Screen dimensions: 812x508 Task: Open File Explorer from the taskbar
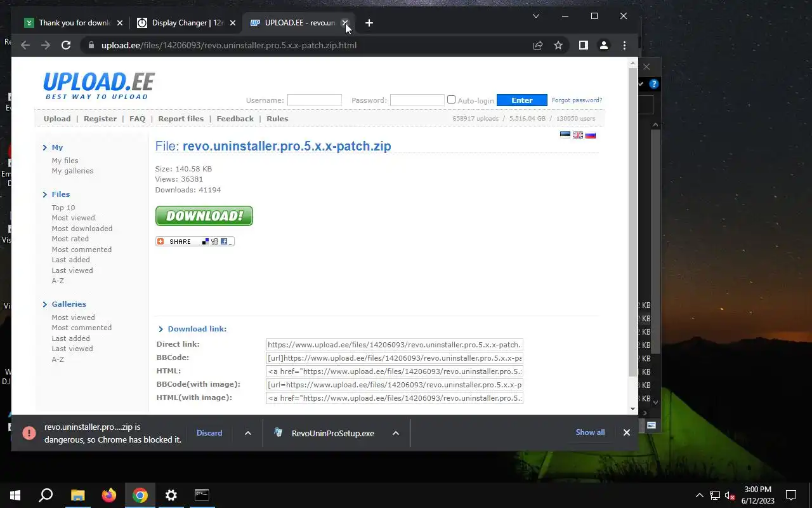pos(77,495)
